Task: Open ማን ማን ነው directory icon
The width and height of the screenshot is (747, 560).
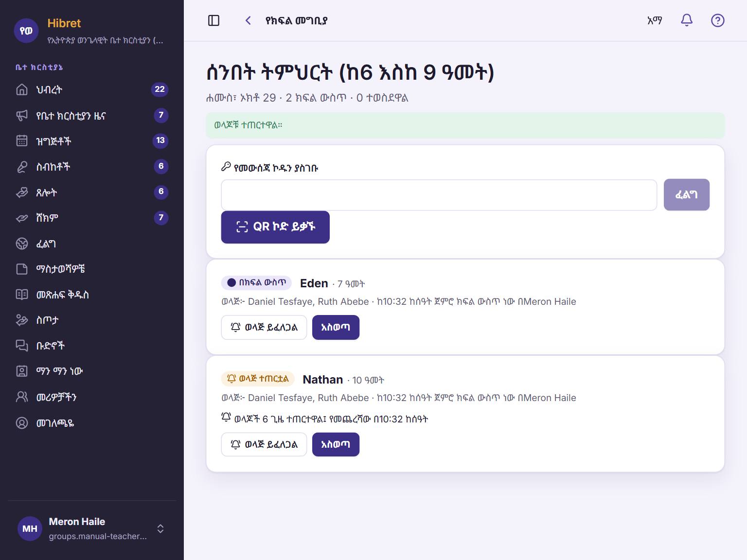Action: point(22,371)
